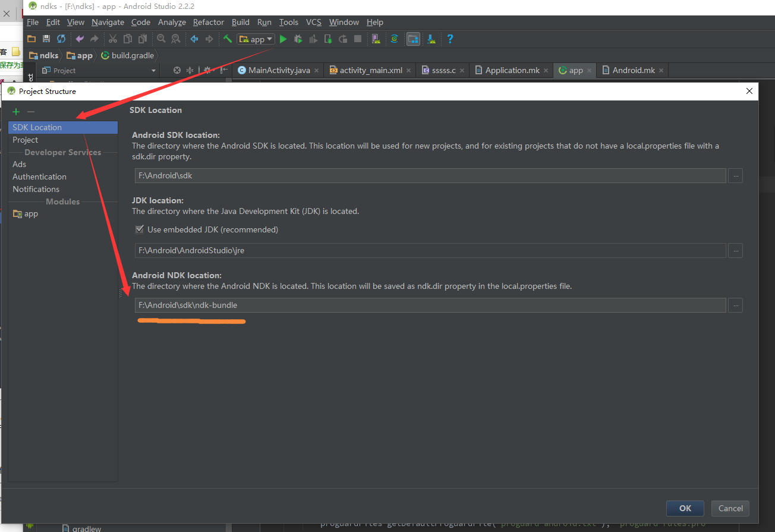This screenshot has width=775, height=532.
Task: Click the Hide Project panel icon
Action: (224, 70)
